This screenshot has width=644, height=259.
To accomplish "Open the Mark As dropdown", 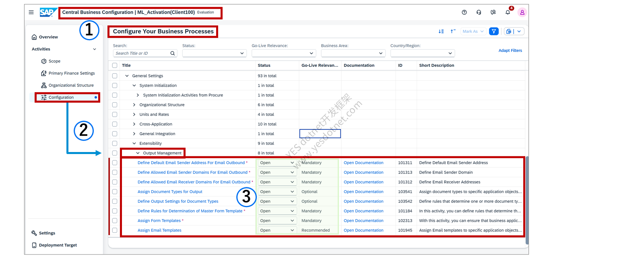I will click(473, 31).
